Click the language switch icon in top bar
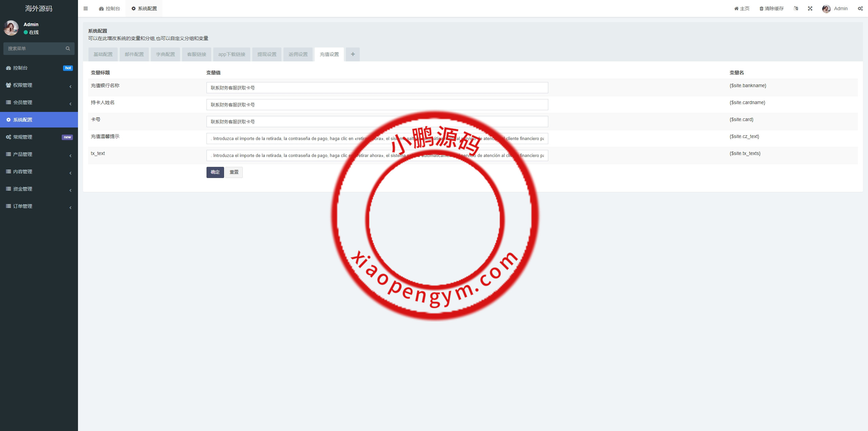Image resolution: width=868 pixels, height=431 pixels. (x=796, y=8)
